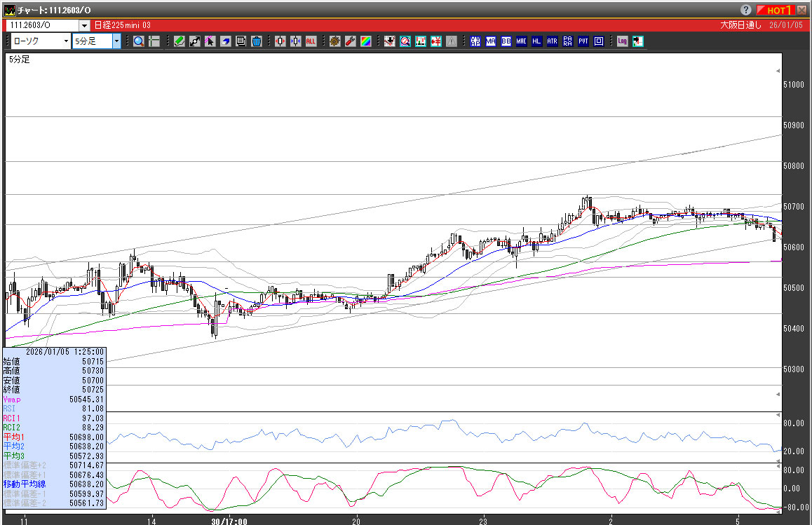Image resolution: width=812 pixels, height=525 pixels.
Task: Open the red wrench settings icon
Action: (x=351, y=41)
